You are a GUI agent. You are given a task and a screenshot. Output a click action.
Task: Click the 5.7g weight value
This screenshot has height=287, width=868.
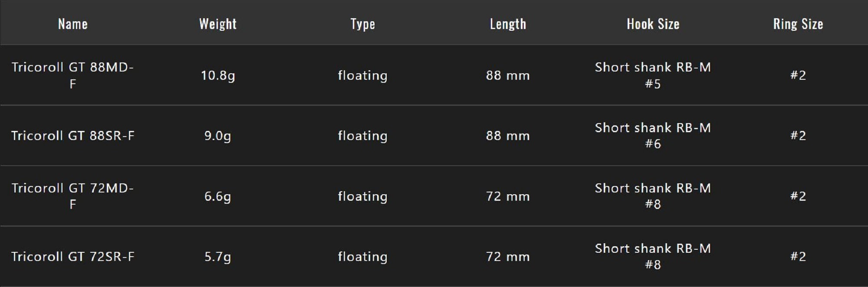(x=218, y=257)
